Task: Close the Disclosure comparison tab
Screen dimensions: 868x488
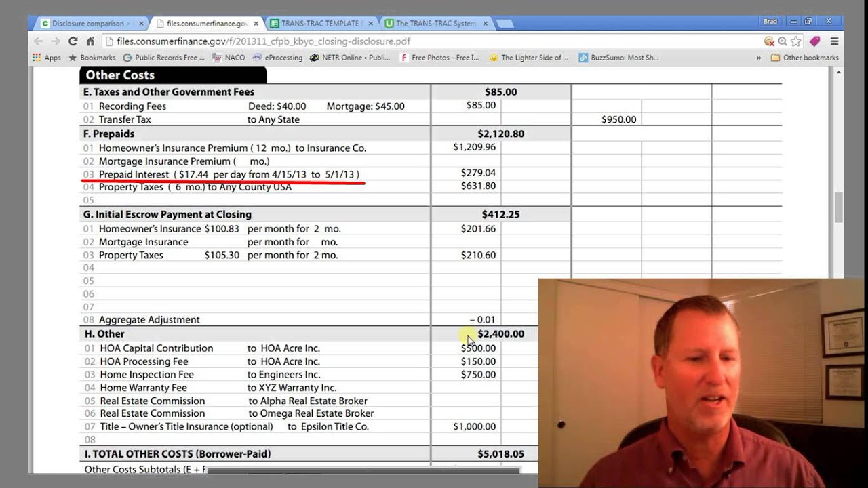Action: pyautogui.click(x=141, y=23)
